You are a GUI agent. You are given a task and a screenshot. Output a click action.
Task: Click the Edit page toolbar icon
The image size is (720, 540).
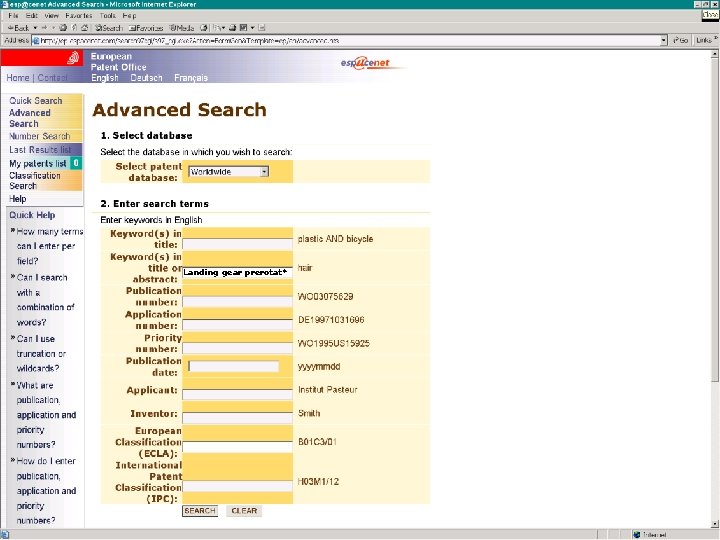[x=244, y=28]
